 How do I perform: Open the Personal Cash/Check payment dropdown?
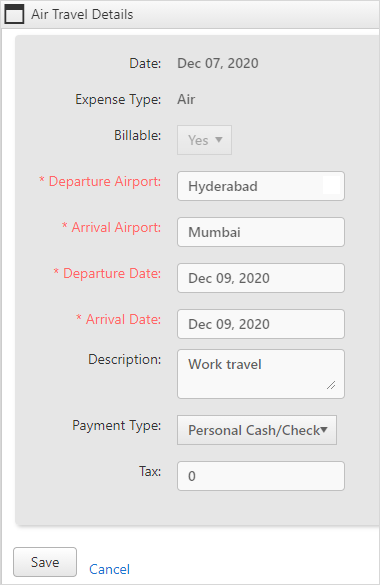coord(257,430)
